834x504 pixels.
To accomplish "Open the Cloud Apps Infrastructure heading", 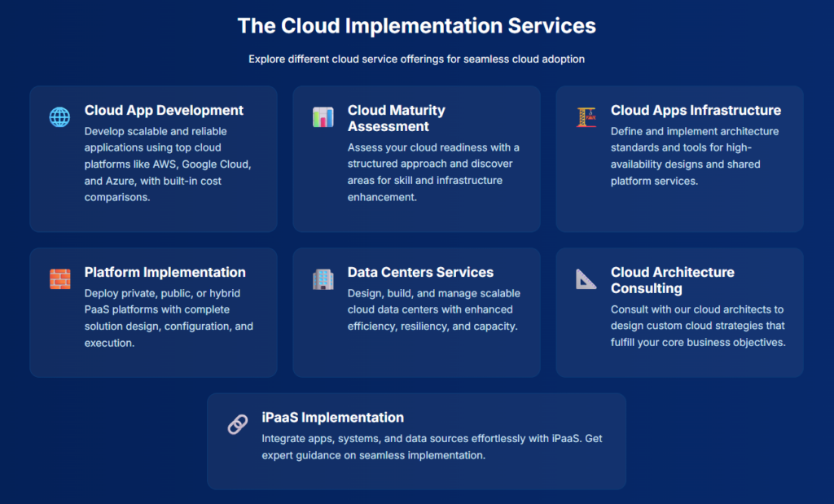I will [x=696, y=110].
